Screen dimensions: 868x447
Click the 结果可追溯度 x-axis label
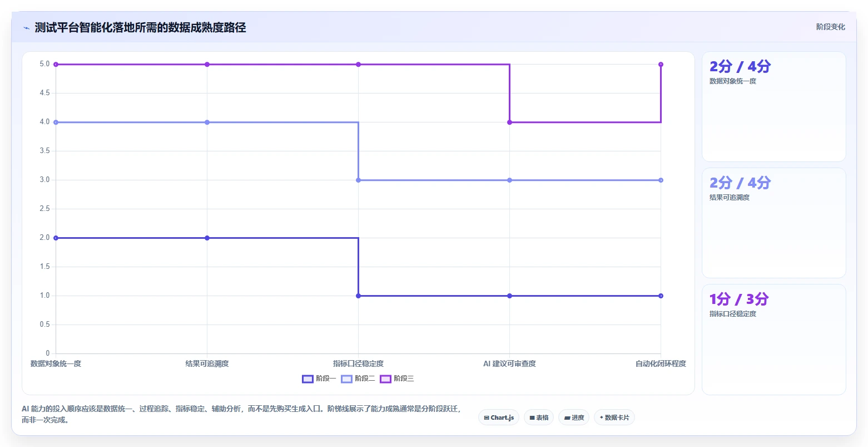click(207, 364)
